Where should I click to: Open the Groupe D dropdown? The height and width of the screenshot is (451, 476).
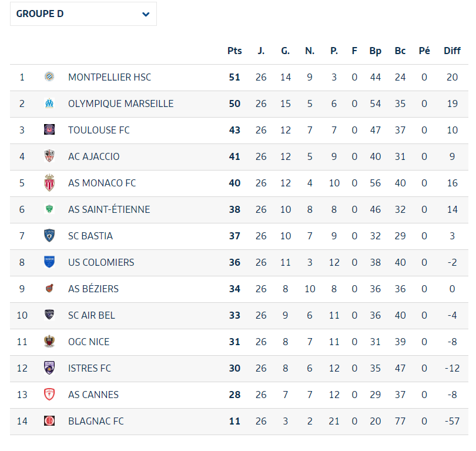pyautogui.click(x=83, y=14)
